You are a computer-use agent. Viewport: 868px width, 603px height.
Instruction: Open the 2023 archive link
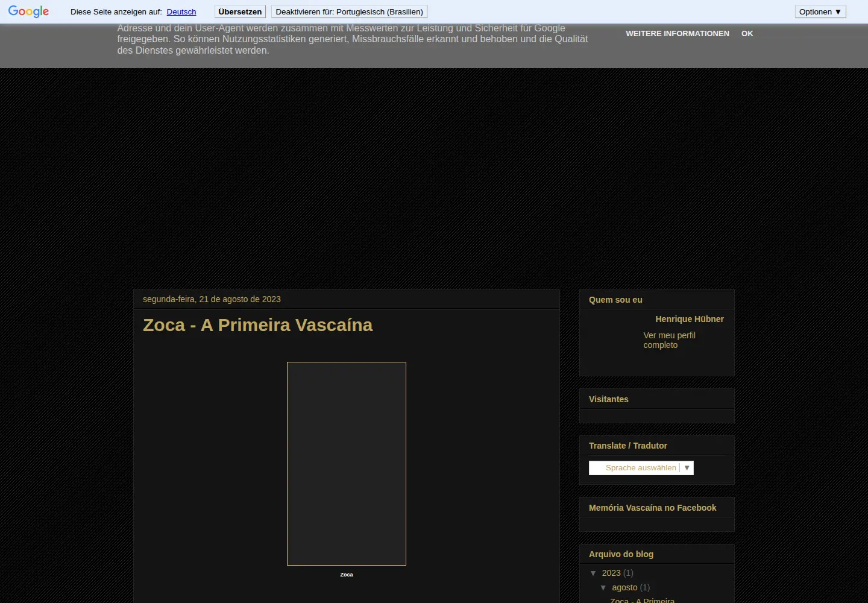(x=611, y=573)
